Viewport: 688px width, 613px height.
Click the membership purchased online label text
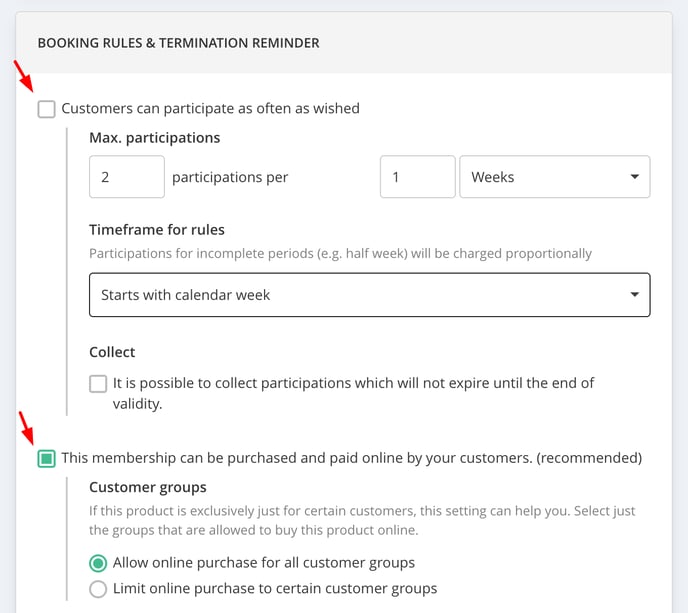[x=352, y=458]
